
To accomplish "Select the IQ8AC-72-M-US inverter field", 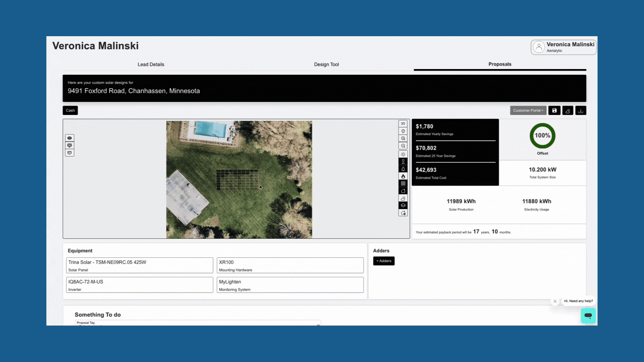I will click(140, 285).
